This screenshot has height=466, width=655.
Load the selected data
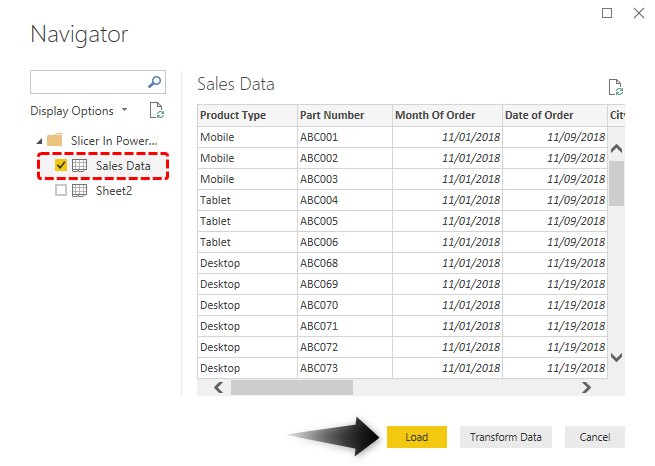click(416, 437)
